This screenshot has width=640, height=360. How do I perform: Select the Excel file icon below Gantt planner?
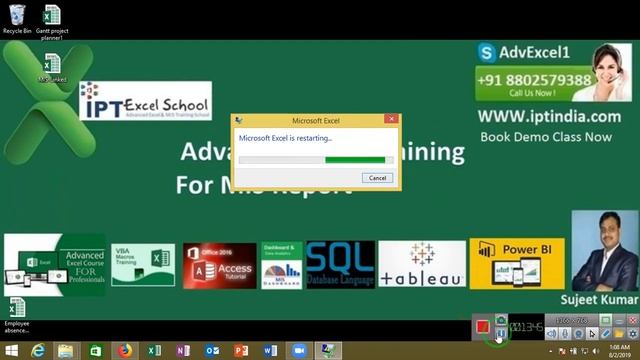52,67
